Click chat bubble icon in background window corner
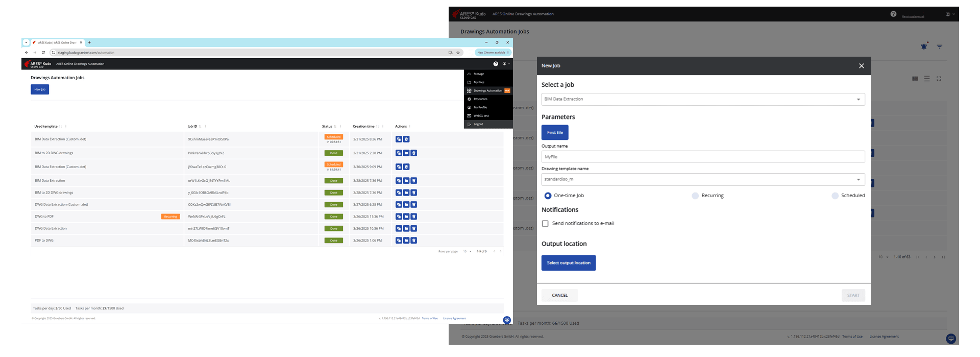 [951, 338]
